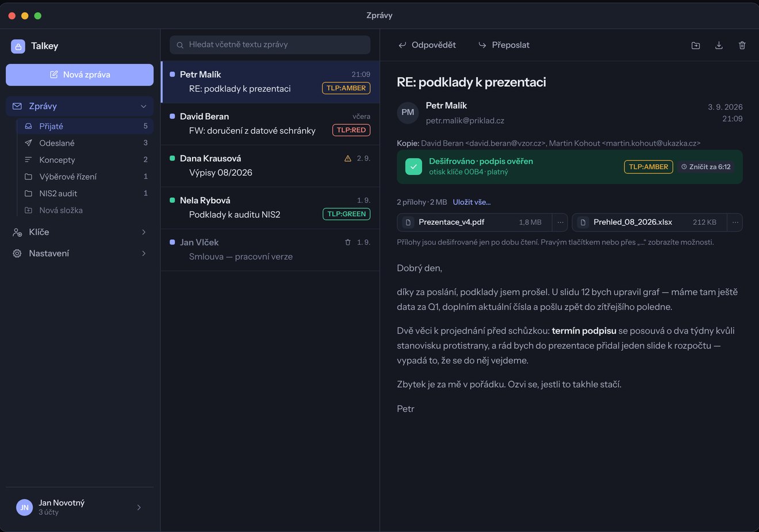The image size is (759, 532).
Task: Click the Talkey lock logo icon
Action: pos(18,46)
